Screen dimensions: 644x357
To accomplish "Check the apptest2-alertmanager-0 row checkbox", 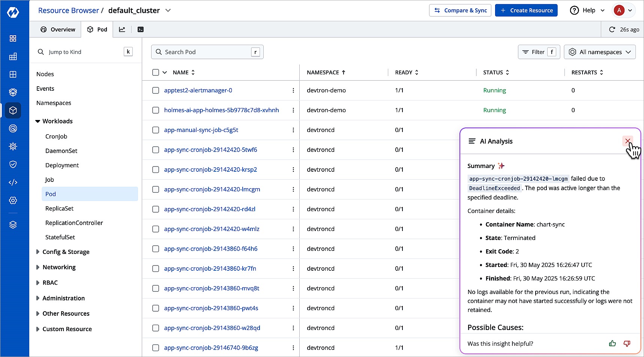I will pos(156,90).
